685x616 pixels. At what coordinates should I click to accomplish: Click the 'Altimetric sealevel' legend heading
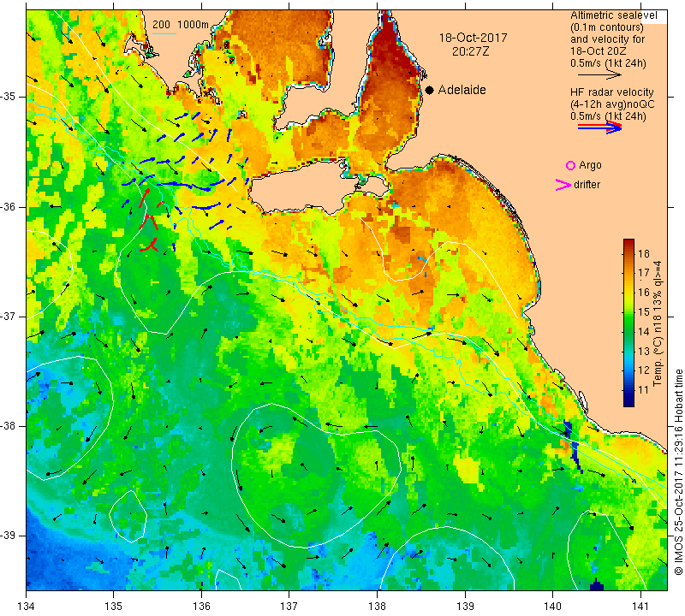(x=613, y=15)
